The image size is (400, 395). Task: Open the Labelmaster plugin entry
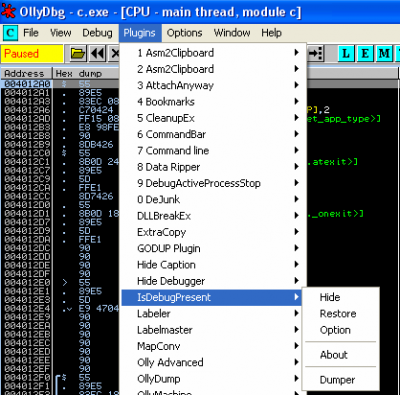click(213, 330)
